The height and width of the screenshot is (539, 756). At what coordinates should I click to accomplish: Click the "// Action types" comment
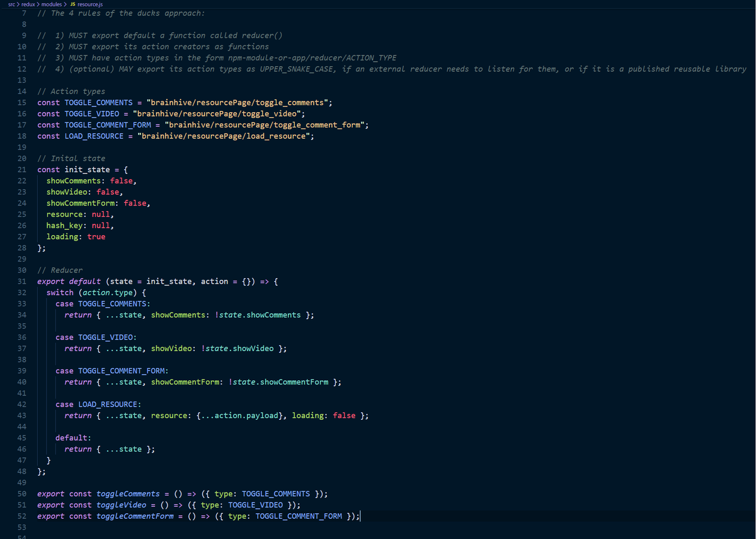coord(71,91)
